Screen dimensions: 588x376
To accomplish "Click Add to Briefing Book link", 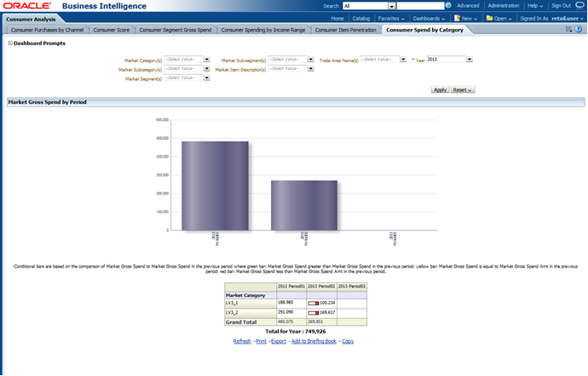I will (314, 341).
